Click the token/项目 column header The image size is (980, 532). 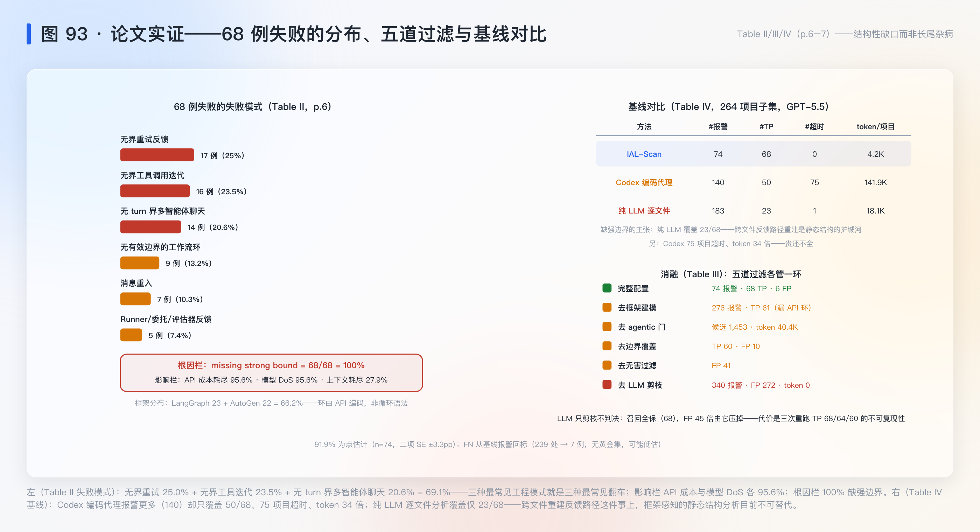point(875,126)
